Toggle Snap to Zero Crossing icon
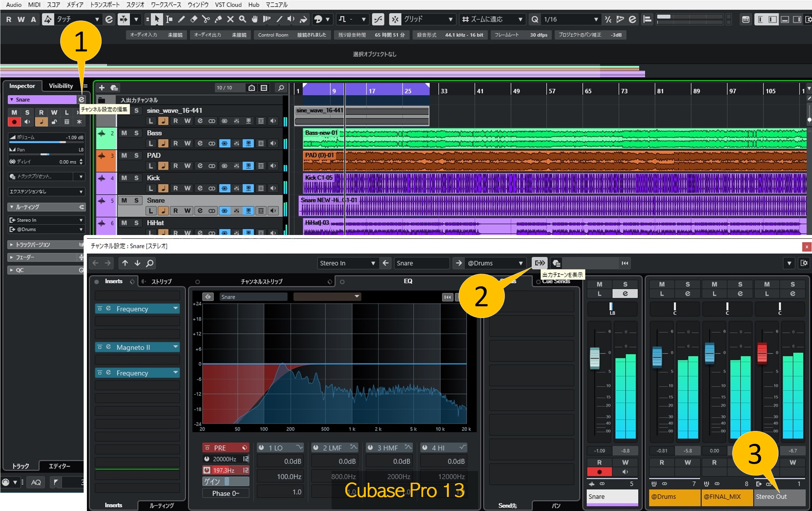This screenshot has height=511, width=812. (378, 19)
